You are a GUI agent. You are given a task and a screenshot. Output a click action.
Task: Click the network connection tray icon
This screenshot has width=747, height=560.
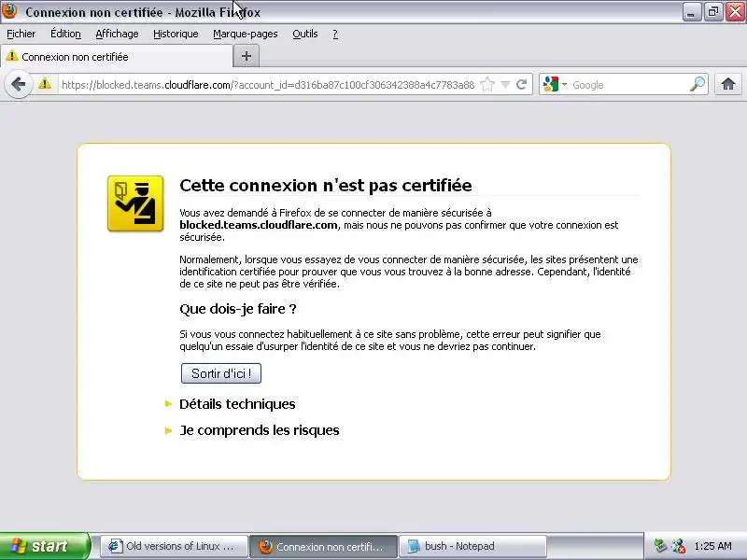[x=679, y=546]
